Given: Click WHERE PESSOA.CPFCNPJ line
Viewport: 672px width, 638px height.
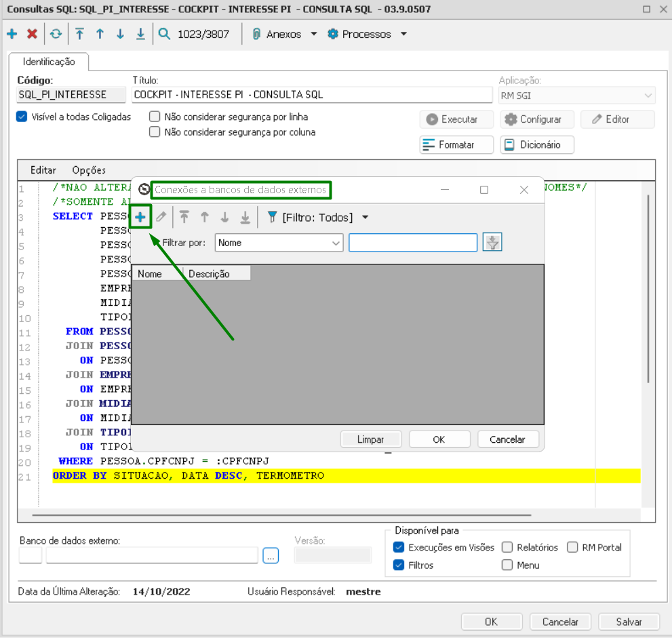Looking at the screenshot, I should pyautogui.click(x=164, y=461).
